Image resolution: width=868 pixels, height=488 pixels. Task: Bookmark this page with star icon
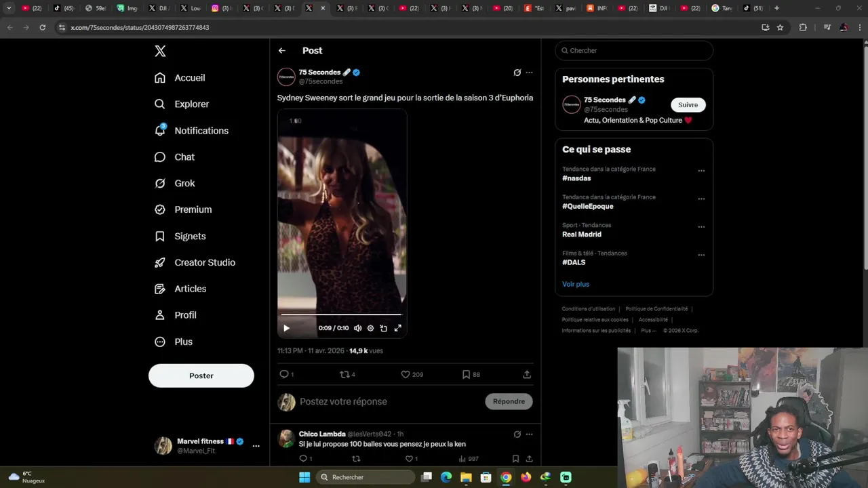pyautogui.click(x=780, y=27)
